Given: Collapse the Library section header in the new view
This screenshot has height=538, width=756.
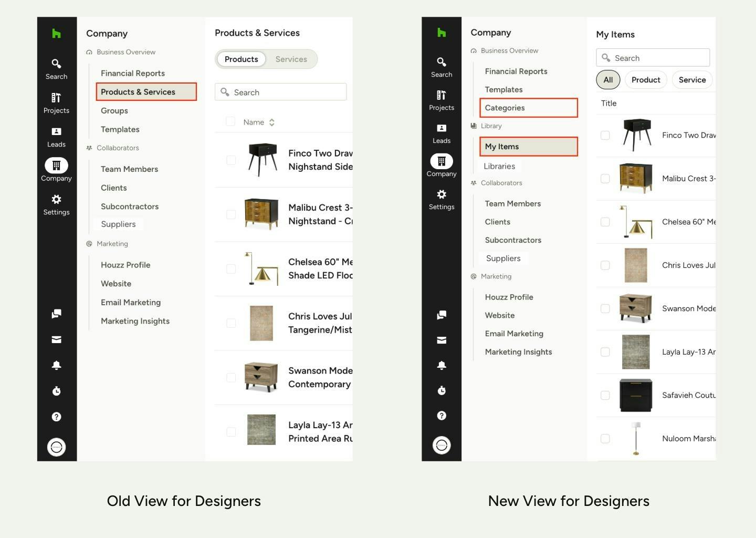Looking at the screenshot, I should click(x=491, y=126).
